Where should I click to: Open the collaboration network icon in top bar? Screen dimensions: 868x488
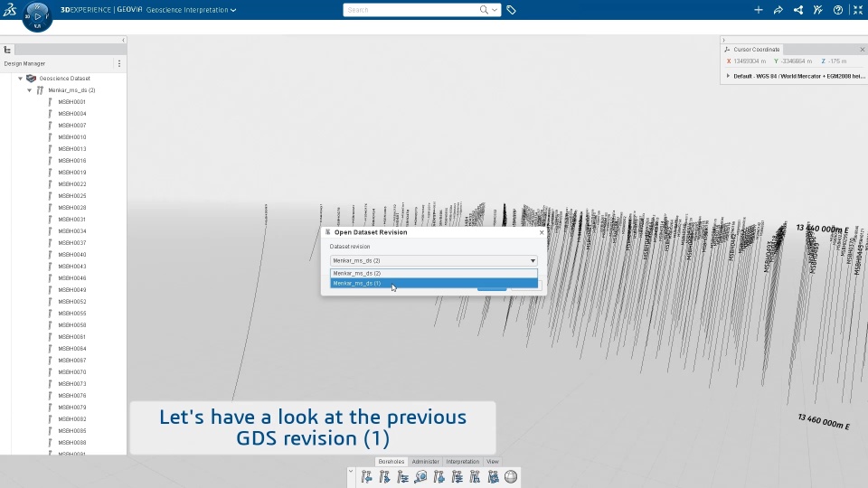(x=798, y=10)
